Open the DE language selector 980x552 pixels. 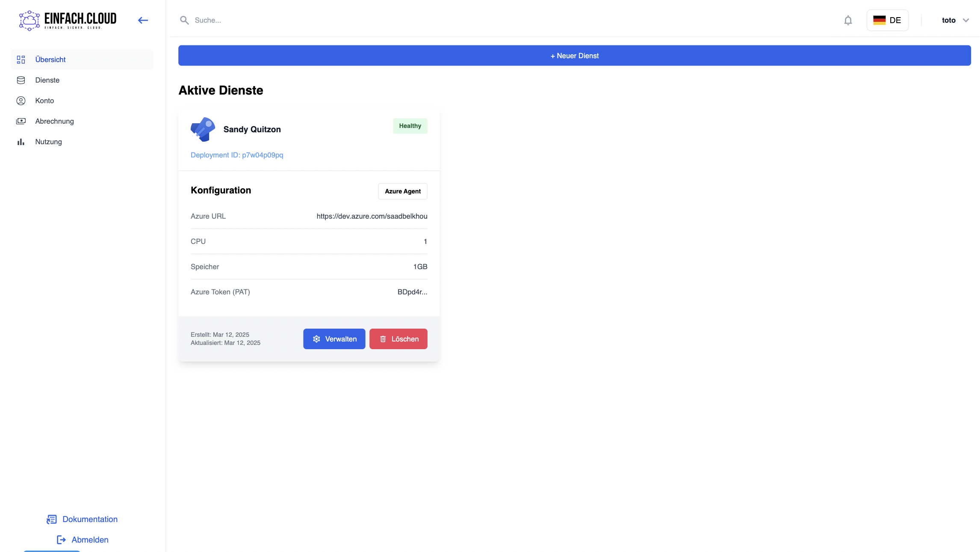887,20
